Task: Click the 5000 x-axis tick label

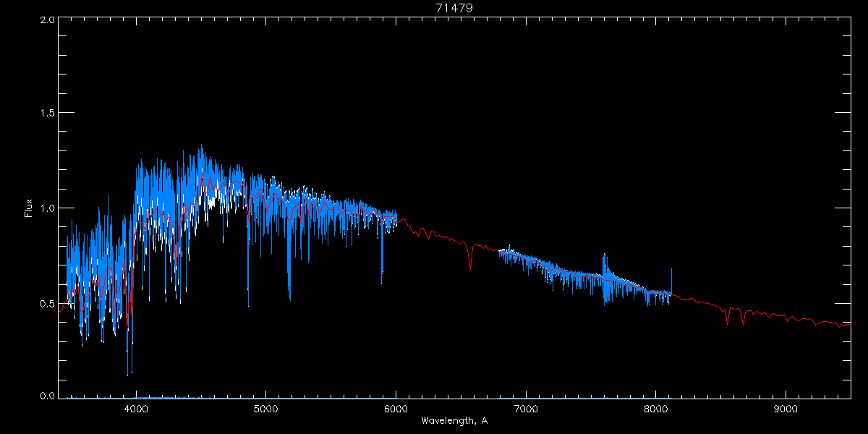Action: pyautogui.click(x=266, y=407)
